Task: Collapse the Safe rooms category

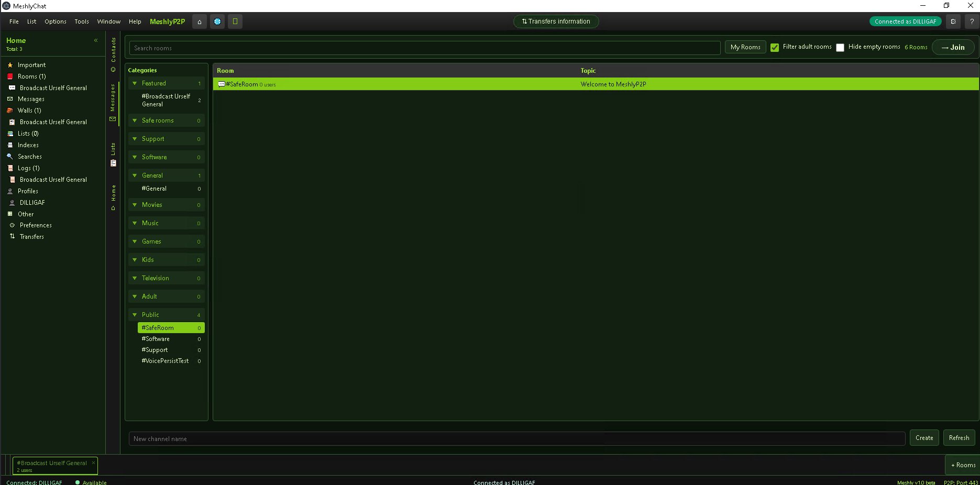Action: click(135, 120)
